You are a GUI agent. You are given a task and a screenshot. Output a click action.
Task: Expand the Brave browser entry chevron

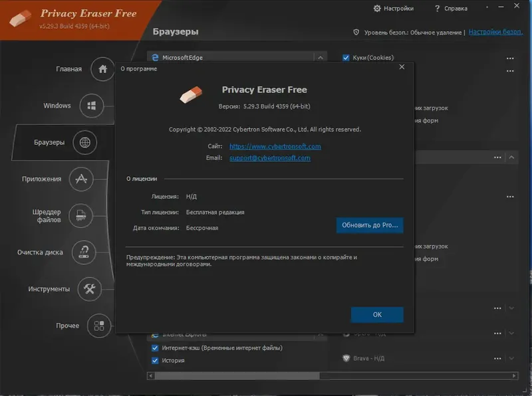tap(511, 357)
